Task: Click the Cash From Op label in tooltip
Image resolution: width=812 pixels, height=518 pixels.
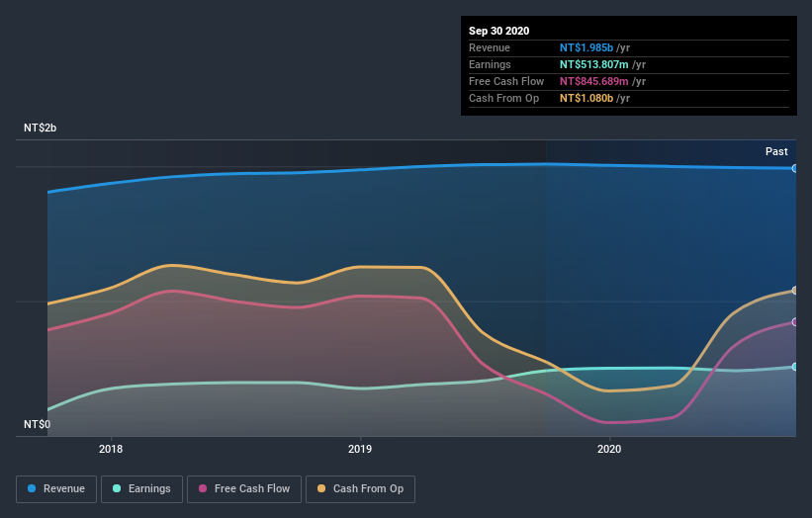Action: 503,98
